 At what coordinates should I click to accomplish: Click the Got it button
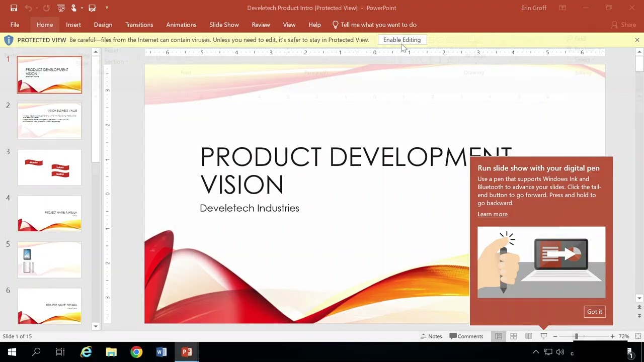pos(594,312)
